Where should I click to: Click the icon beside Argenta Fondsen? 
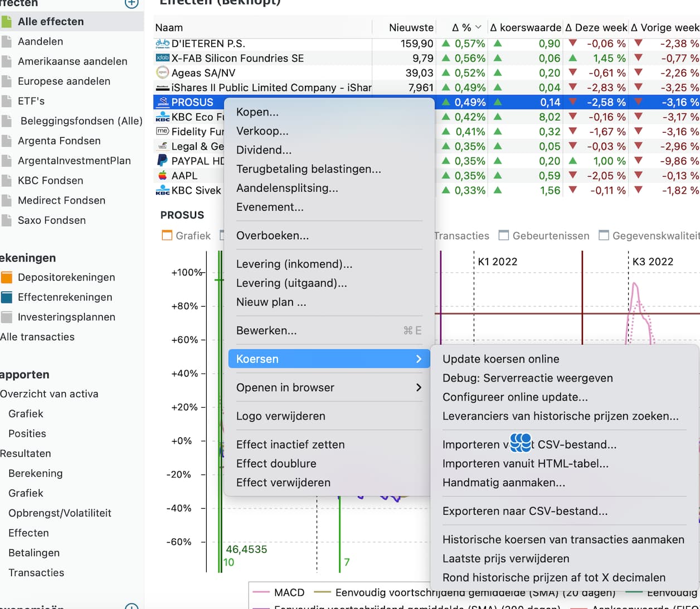click(6, 141)
